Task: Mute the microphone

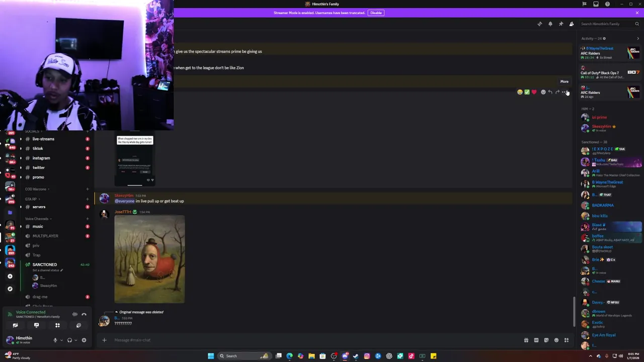Action: pyautogui.click(x=55, y=340)
